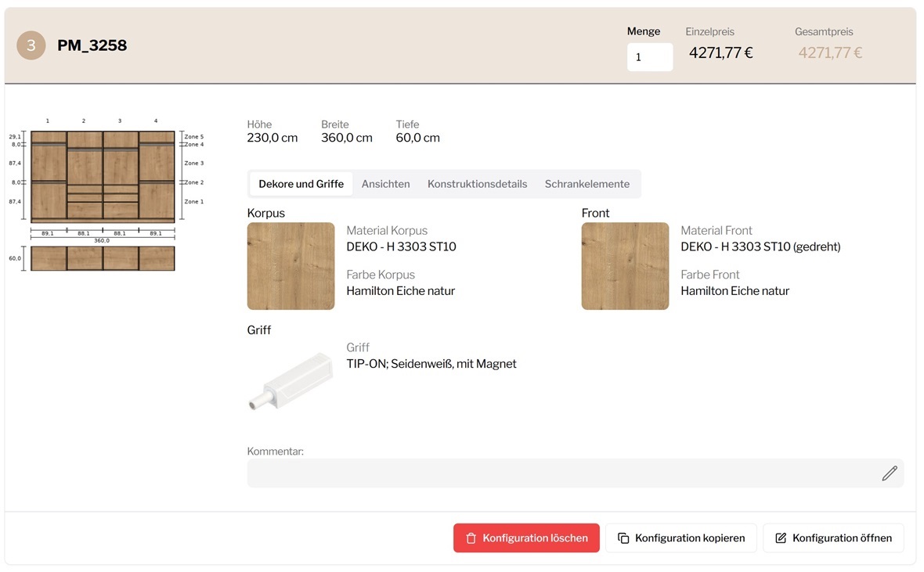Click the Gesamtpreis value 4271,77 €
Viewport: 924px width, 572px height.
pos(830,53)
